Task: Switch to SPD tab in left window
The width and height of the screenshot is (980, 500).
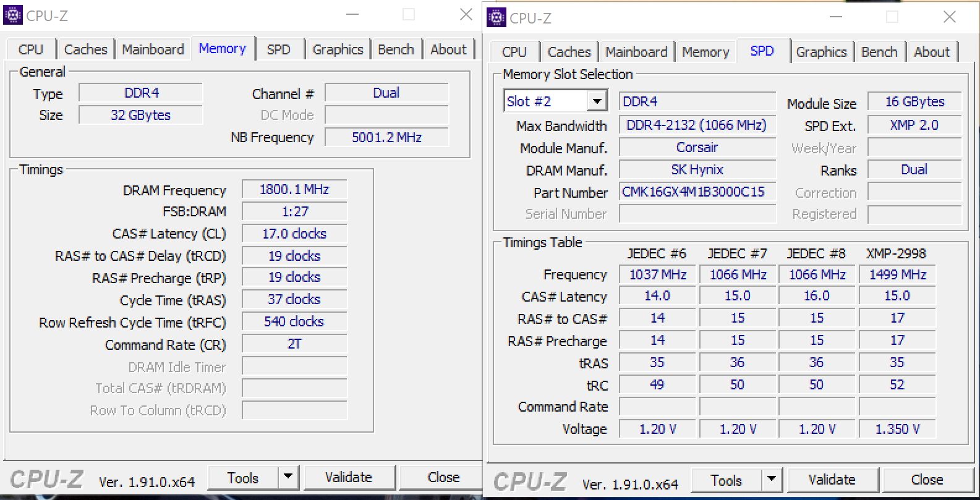Action: pyautogui.click(x=279, y=49)
